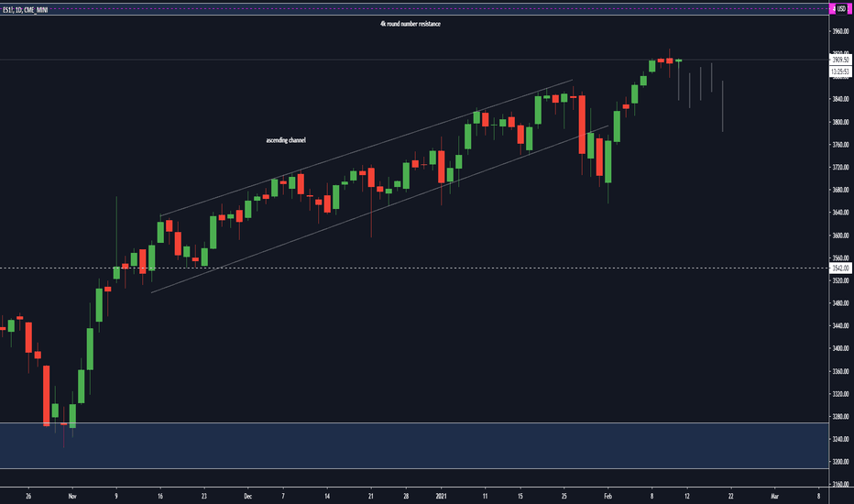Click the 3800.00 price scale label
This screenshot has height=504, width=854.
pos(841,122)
